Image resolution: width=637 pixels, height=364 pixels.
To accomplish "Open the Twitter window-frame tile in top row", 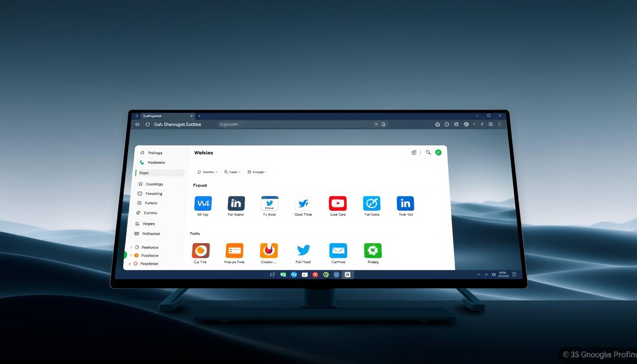I will point(270,203).
